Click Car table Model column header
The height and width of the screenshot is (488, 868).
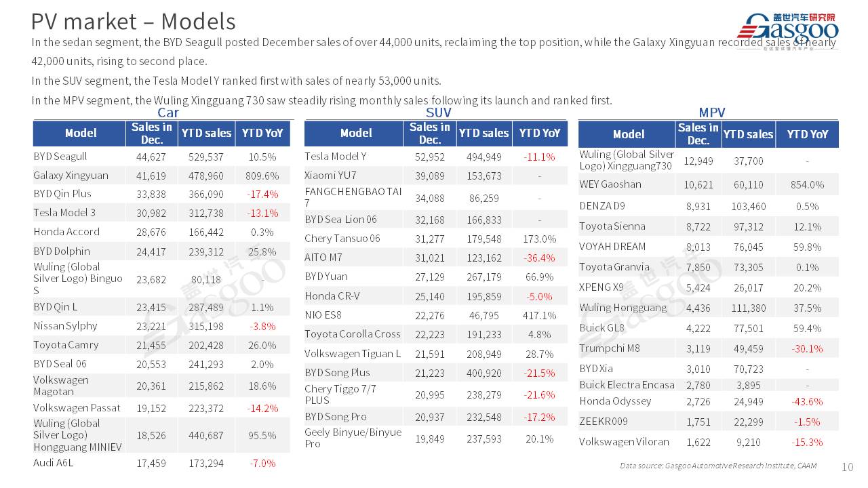(80, 133)
